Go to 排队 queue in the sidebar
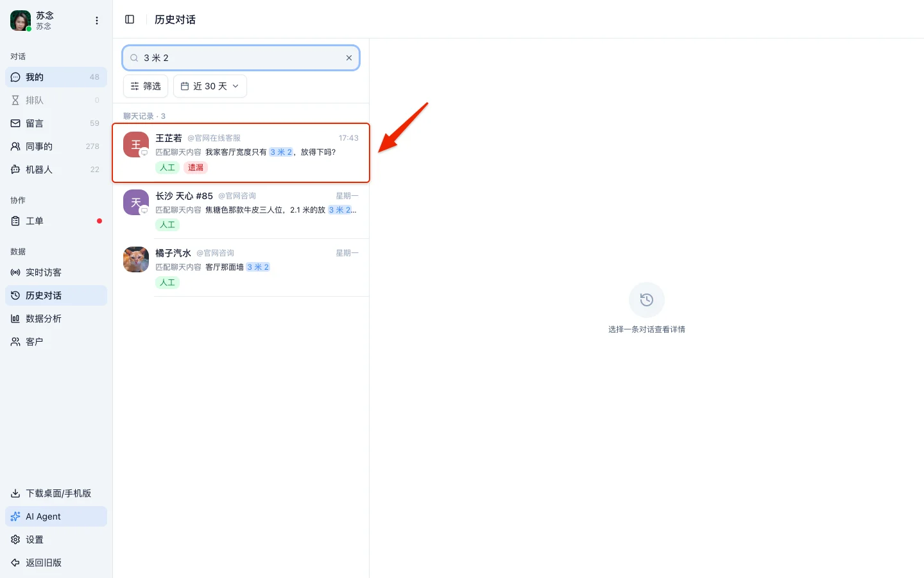This screenshot has width=924, height=578. click(x=56, y=100)
